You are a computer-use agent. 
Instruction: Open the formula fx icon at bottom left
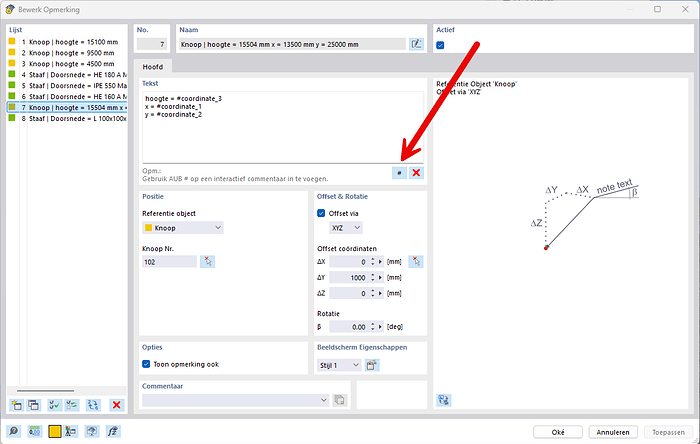[x=114, y=432]
